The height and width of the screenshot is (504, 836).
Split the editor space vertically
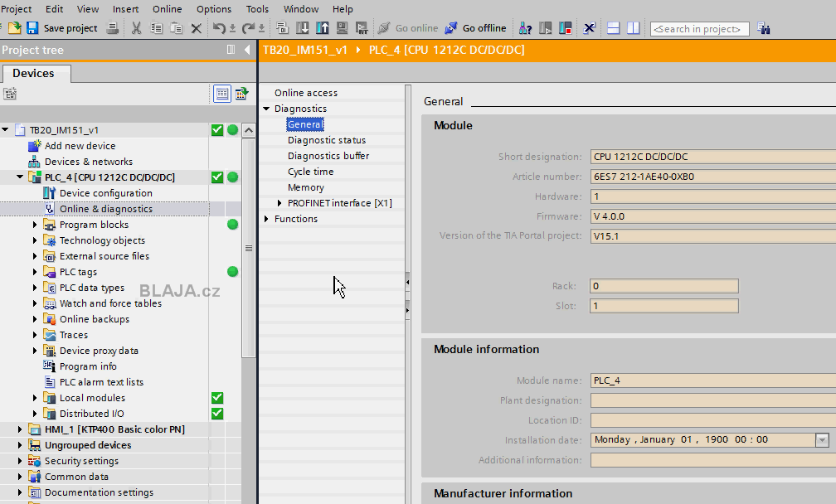[x=633, y=27]
